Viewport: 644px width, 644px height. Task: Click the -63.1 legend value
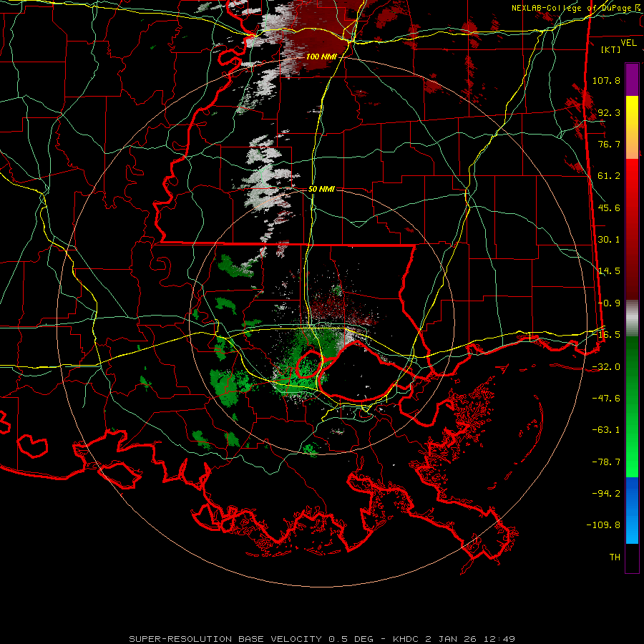606,430
